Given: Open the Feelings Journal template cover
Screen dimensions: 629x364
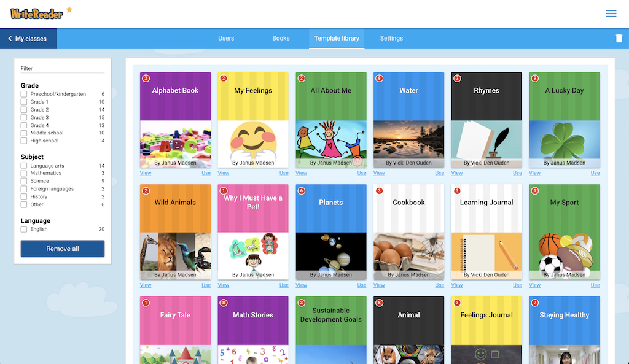Looking at the screenshot, I should (486, 330).
